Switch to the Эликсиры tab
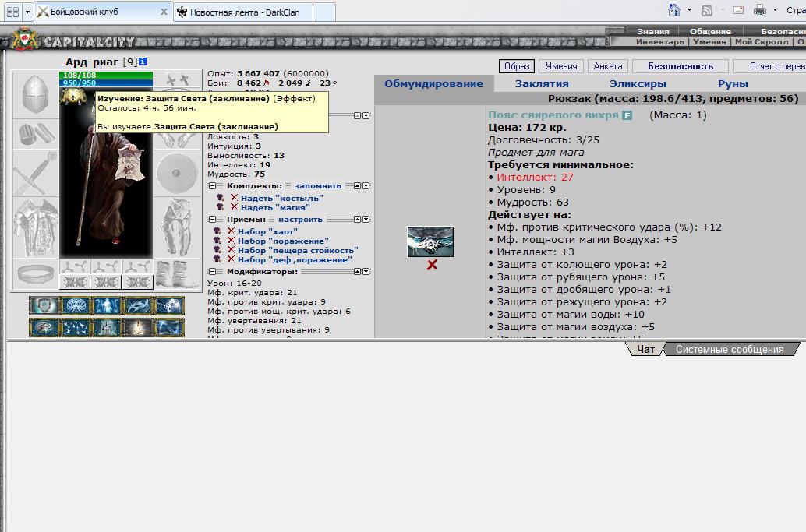This screenshot has width=806, height=532. coord(638,83)
